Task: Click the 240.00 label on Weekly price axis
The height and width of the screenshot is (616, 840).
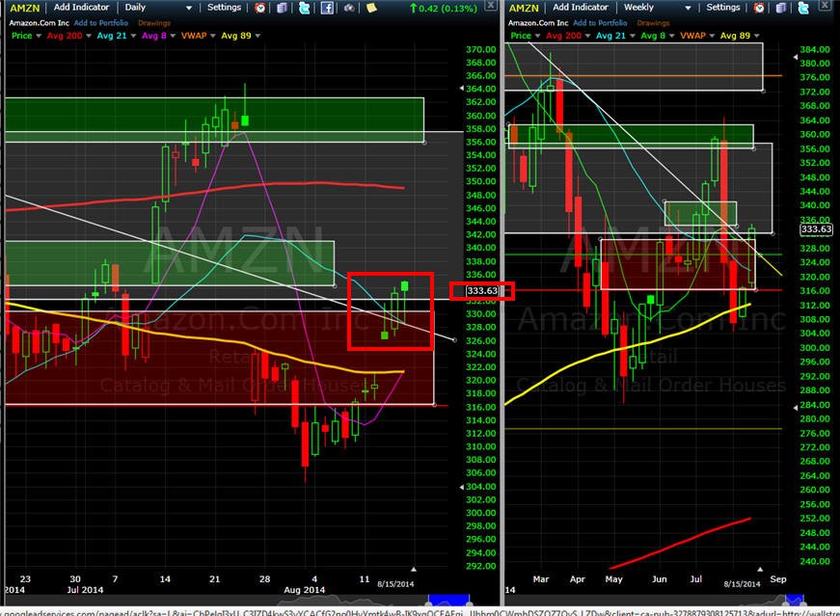Action: 815,561
